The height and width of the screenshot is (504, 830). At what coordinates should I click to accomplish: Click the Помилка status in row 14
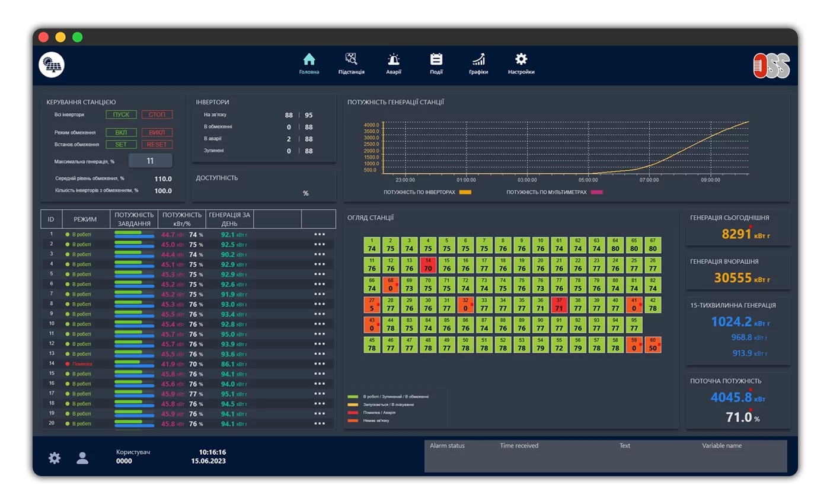pos(79,363)
